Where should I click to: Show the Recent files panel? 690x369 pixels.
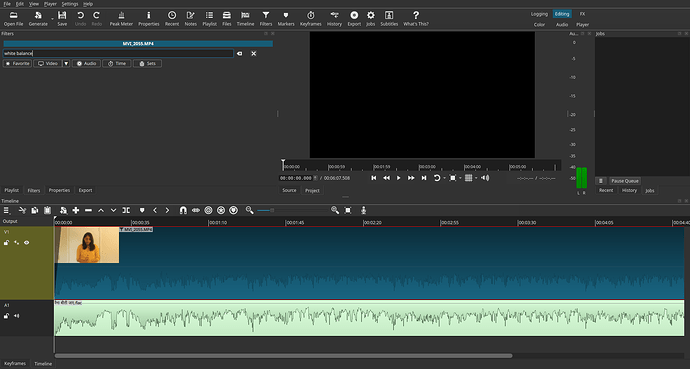pyautogui.click(x=172, y=19)
